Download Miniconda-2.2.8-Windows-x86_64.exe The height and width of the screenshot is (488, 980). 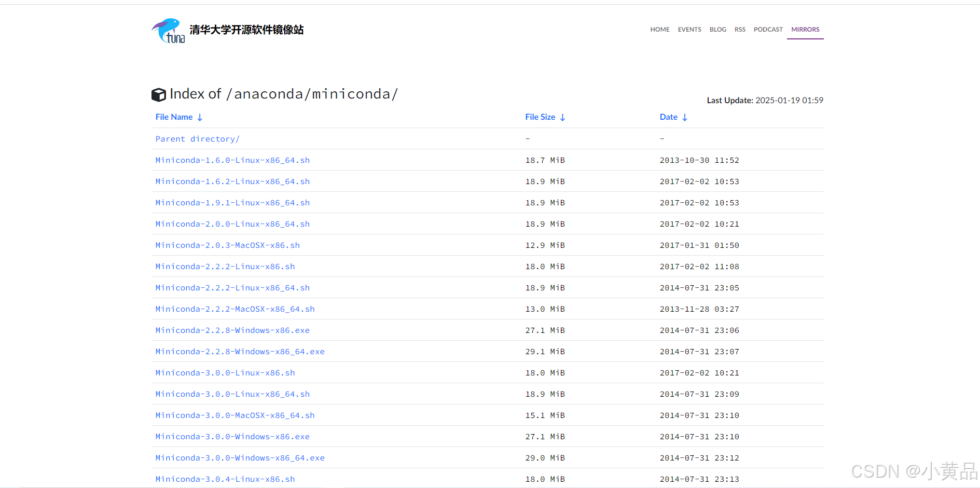coord(240,352)
